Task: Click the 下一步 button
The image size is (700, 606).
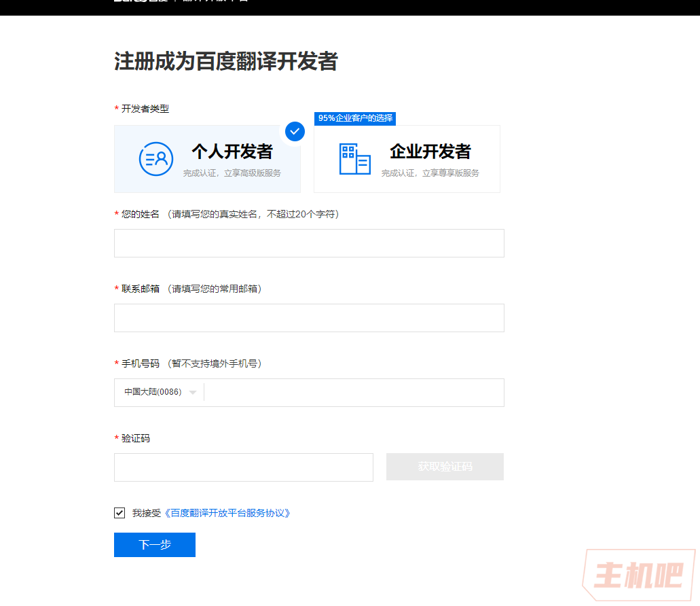Action: coord(155,545)
